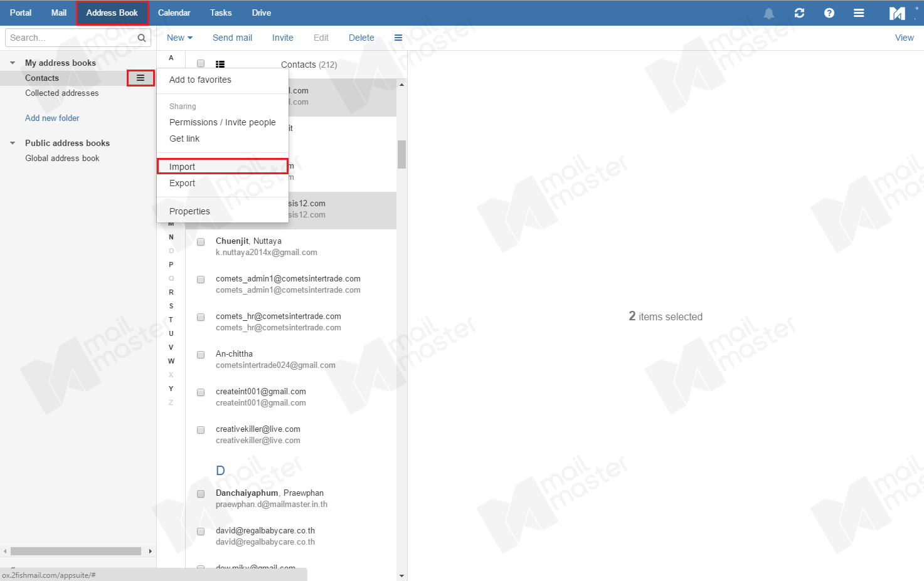Click the Mail Master logo icon

click(x=898, y=13)
